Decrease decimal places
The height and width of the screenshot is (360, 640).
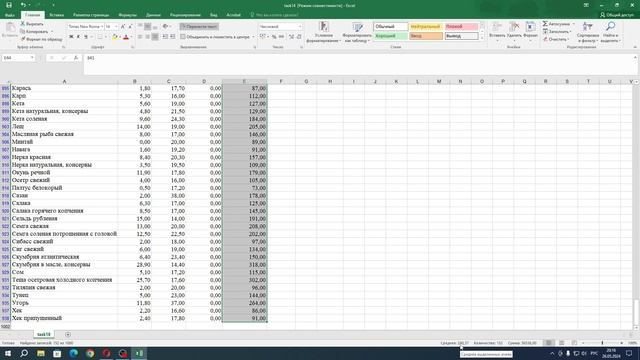point(299,37)
